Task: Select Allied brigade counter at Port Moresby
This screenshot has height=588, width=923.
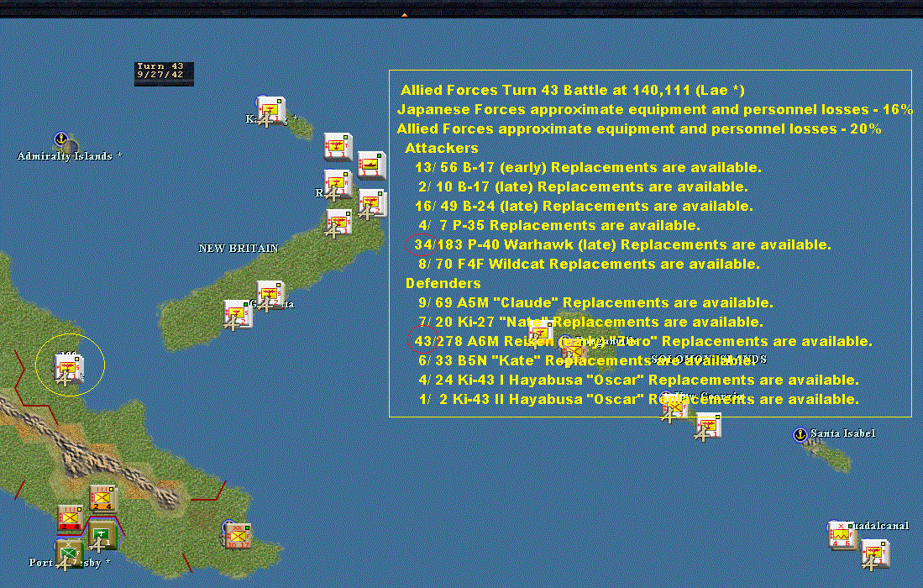Action: coord(70,554)
